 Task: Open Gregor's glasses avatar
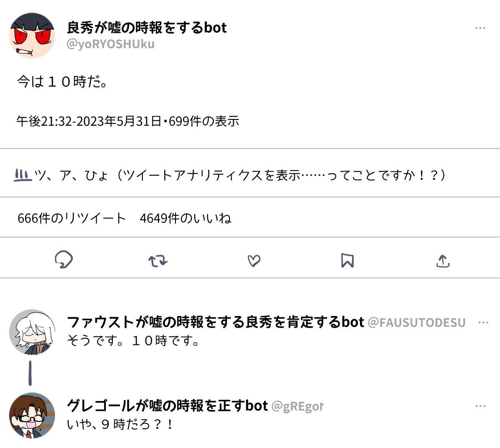coord(32,415)
